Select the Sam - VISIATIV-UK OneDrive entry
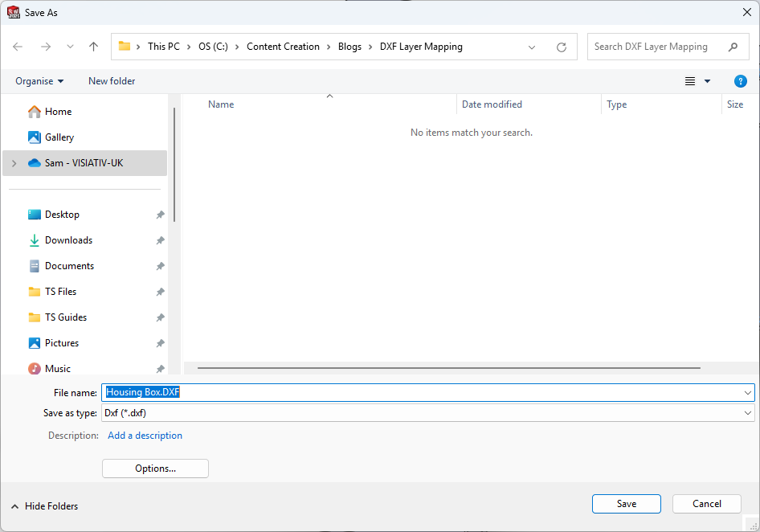Image resolution: width=760 pixels, height=532 pixels. (x=83, y=162)
